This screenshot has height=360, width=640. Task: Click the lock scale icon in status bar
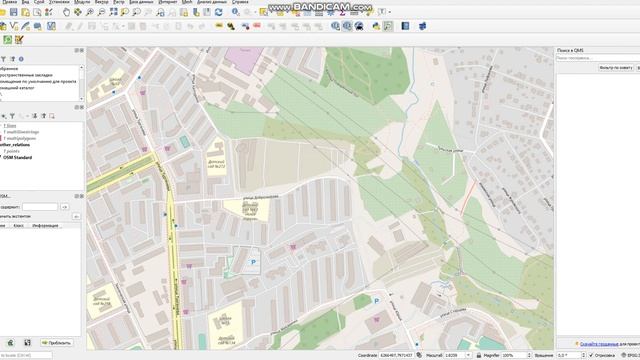pos(479,356)
